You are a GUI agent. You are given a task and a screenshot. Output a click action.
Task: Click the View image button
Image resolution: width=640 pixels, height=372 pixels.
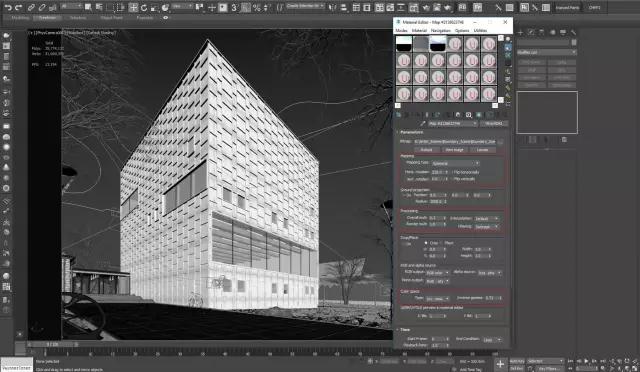(x=454, y=150)
